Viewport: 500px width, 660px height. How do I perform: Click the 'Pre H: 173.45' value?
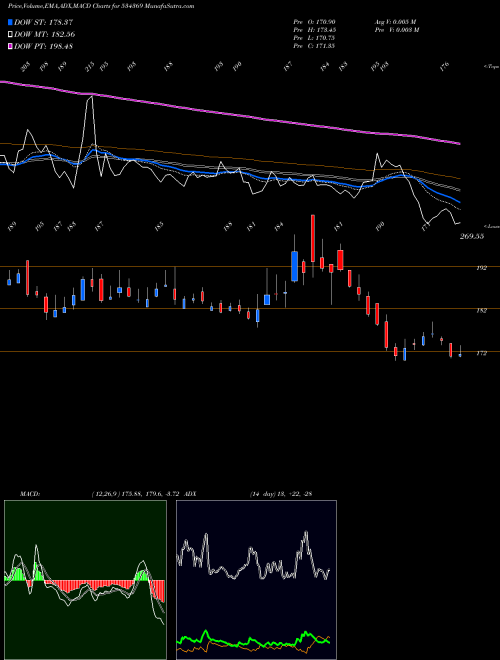314,30
